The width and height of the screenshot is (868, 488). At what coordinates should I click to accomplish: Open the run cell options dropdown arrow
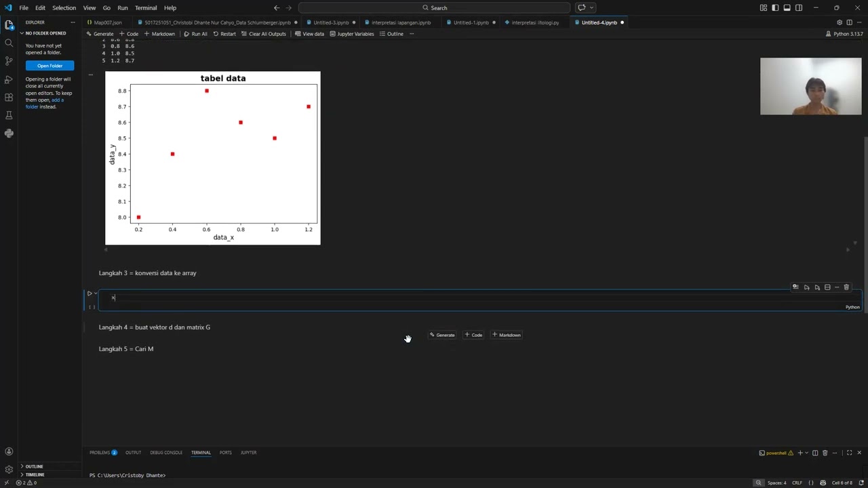tap(96, 293)
